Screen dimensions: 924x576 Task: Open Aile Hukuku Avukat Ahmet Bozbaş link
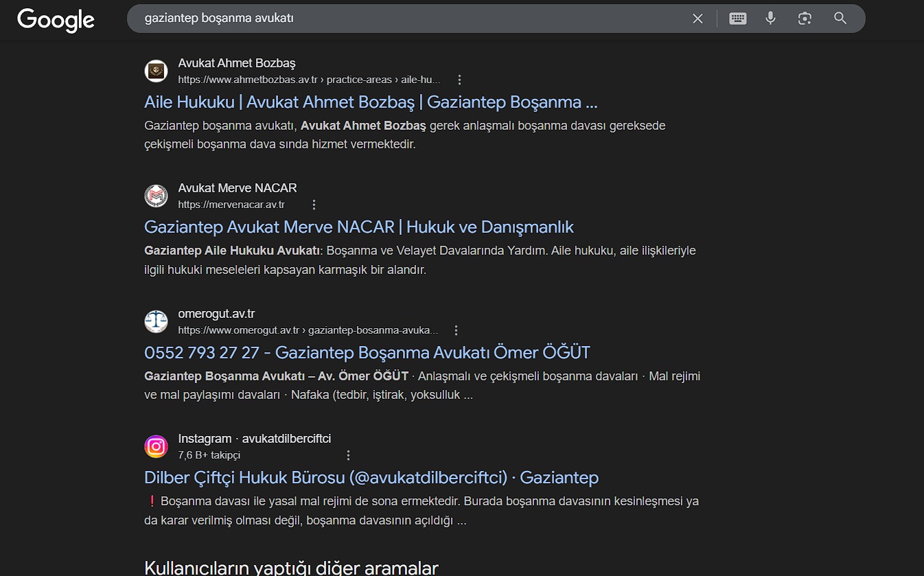click(371, 102)
